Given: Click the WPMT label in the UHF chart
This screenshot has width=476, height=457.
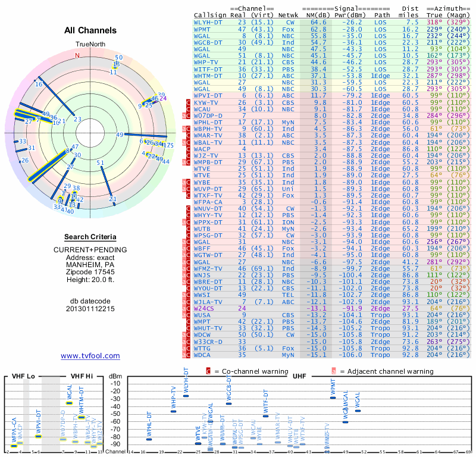Looking at the screenshot, I should click(333, 387).
